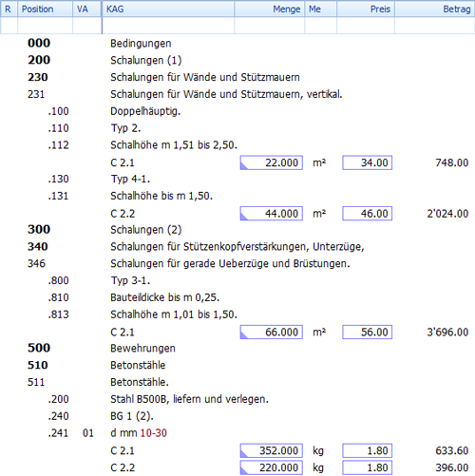This screenshot has width=475, height=476.
Task: Select position .241 d mm 10-30
Action: point(237,432)
